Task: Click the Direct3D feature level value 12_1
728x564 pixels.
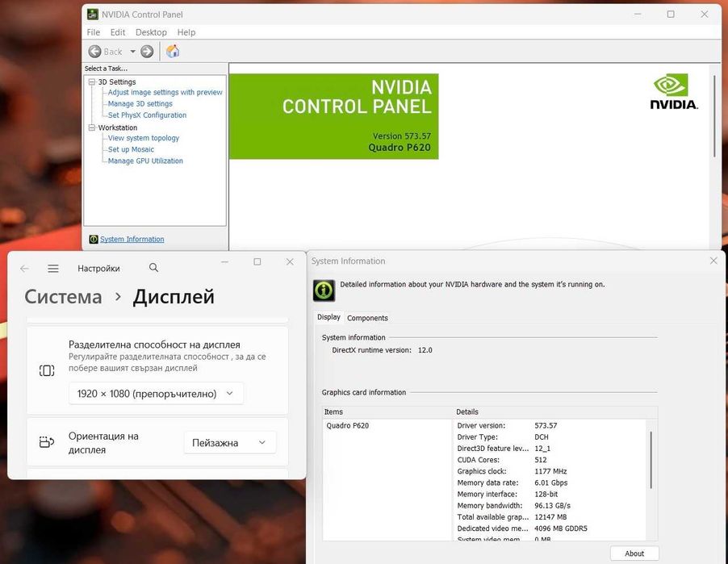Action: coord(542,449)
